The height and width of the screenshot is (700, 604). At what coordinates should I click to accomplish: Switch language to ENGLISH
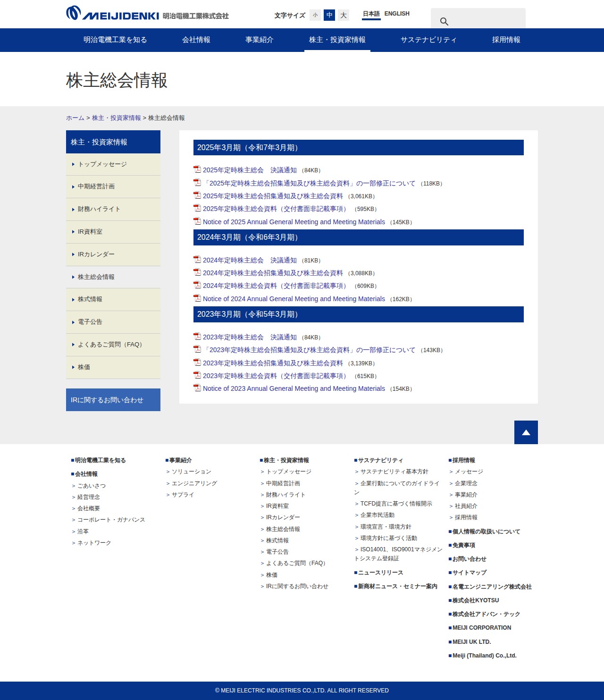397,14
